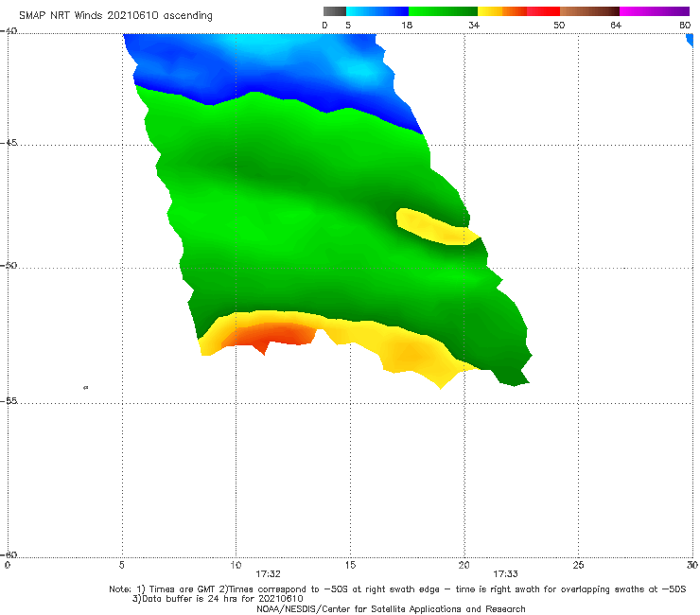The width and height of the screenshot is (700, 615).
Task: Click the longitude axis label '25'
Action: (578, 565)
